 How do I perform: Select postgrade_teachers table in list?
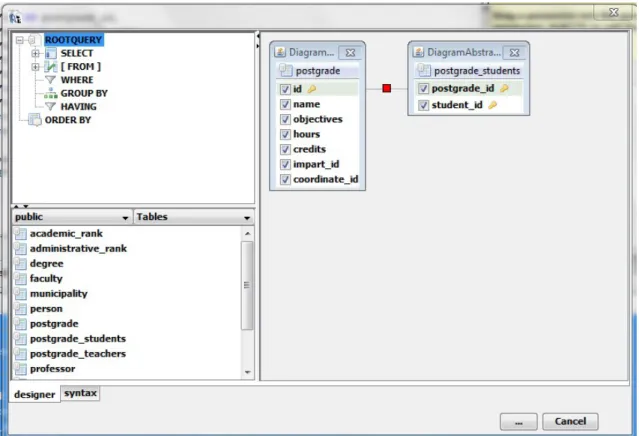[x=78, y=354]
